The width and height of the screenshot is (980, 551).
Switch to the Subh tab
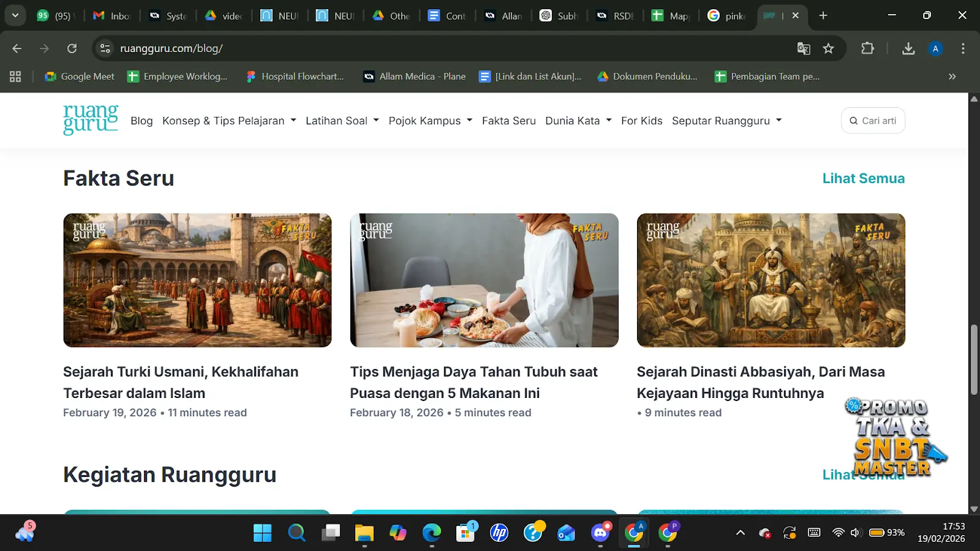pyautogui.click(x=559, y=16)
